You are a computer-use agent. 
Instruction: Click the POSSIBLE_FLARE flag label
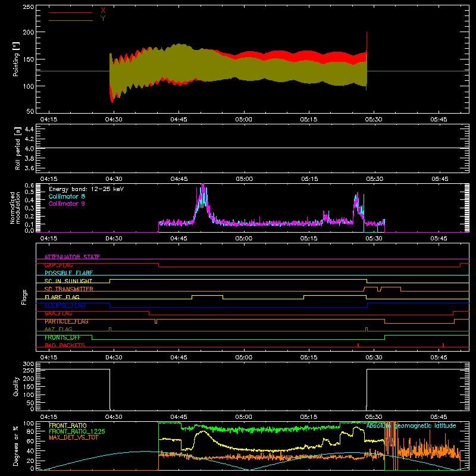[68, 273]
